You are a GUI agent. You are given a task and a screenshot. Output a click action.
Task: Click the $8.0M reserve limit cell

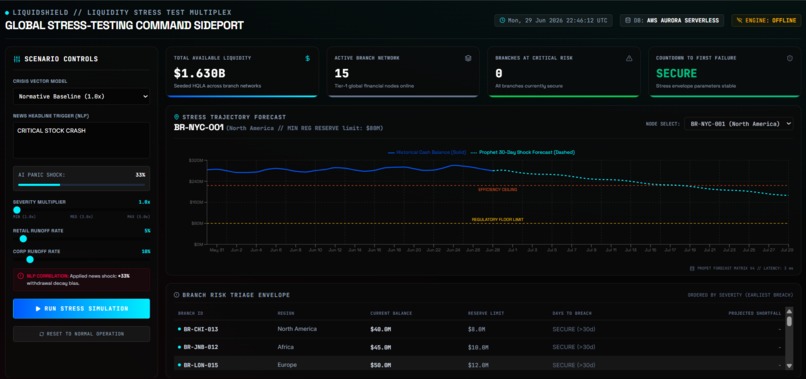tap(477, 329)
